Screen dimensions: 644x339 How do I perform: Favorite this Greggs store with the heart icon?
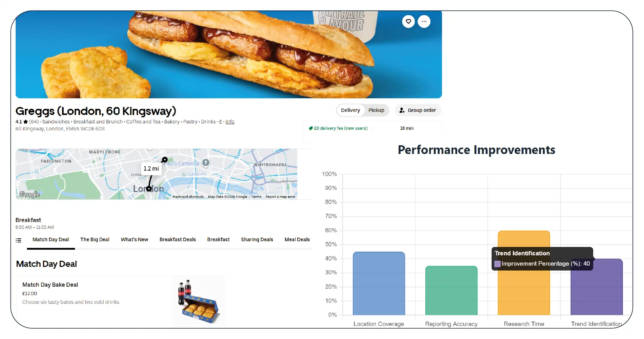coord(408,21)
